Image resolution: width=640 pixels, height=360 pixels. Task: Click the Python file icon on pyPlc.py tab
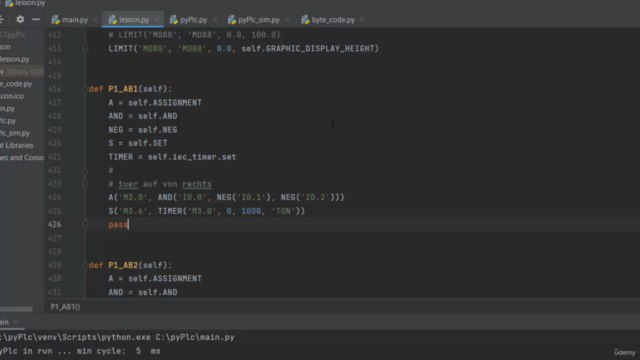[174, 20]
